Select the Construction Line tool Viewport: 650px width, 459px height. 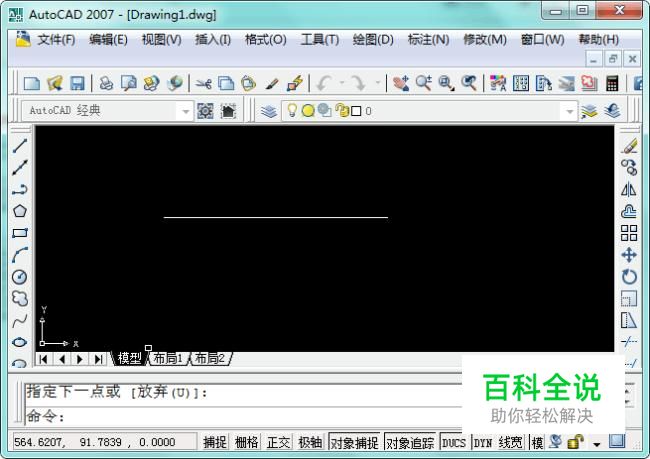tap(19, 168)
